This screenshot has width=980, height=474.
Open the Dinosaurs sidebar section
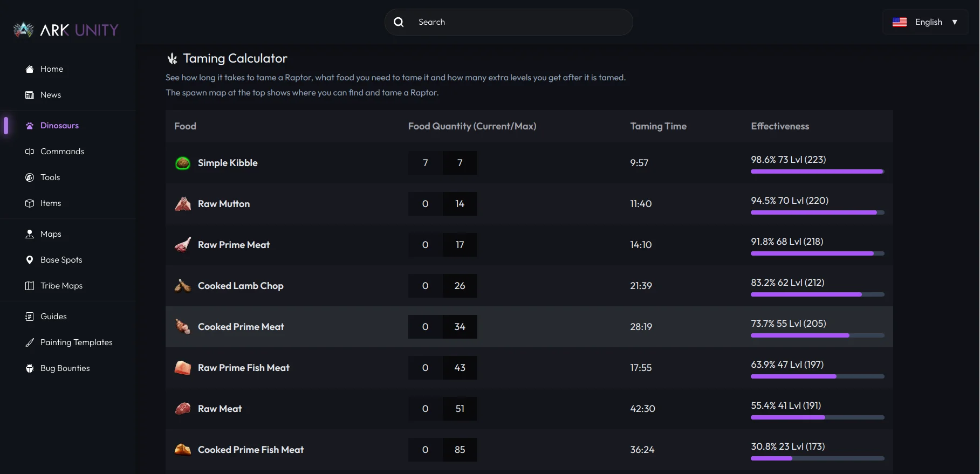click(x=59, y=126)
